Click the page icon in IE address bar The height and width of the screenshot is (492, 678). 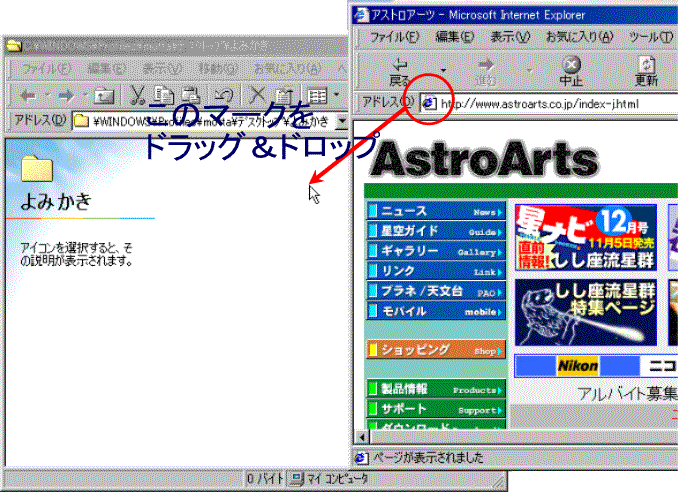(429, 103)
